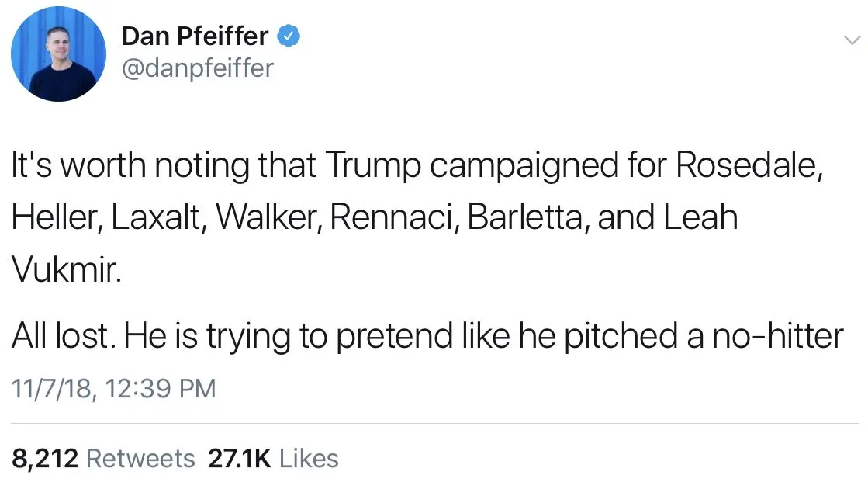Click the Dan Pfeiffer display name
This screenshot has width=868, height=489.
click(195, 36)
